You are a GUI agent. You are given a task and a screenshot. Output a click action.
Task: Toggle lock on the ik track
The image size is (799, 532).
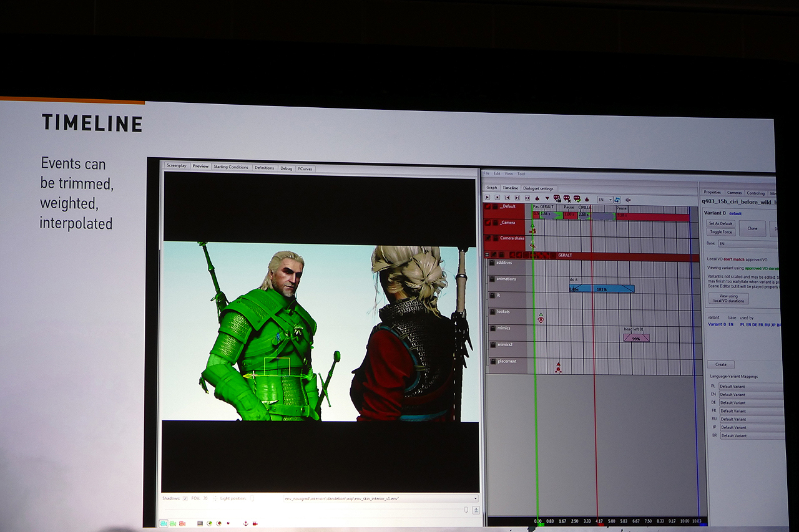[491, 296]
